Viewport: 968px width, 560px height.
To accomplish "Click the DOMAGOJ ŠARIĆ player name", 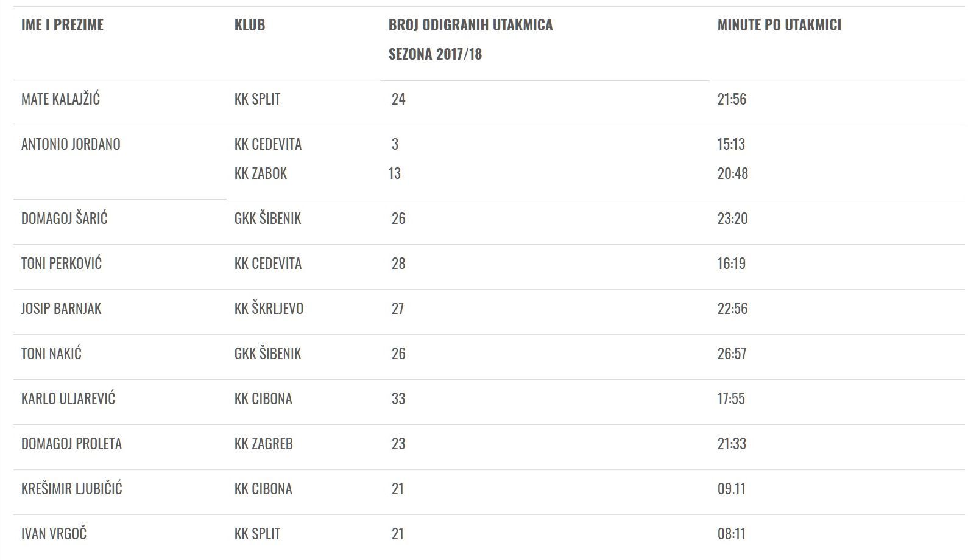I will click(64, 219).
